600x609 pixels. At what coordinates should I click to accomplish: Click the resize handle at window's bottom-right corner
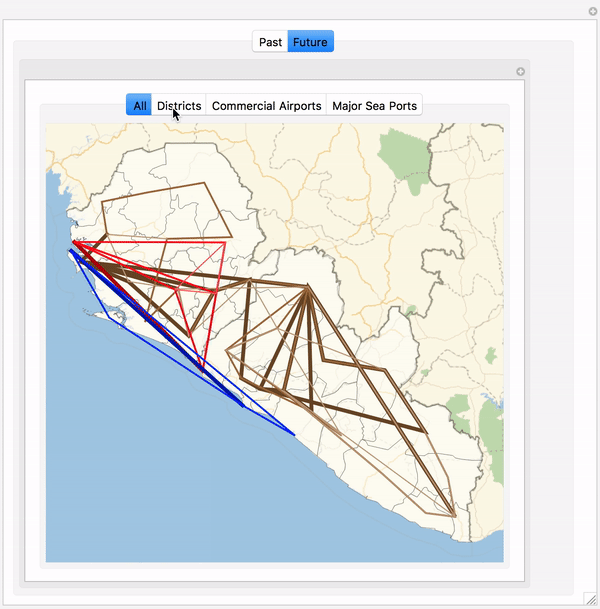(x=591, y=600)
